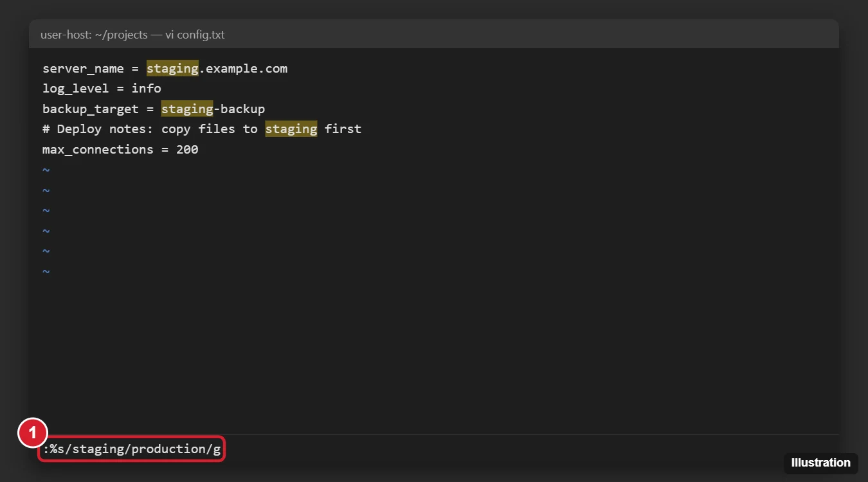
Task: Place cursor on "backup_target"
Action: pos(91,109)
